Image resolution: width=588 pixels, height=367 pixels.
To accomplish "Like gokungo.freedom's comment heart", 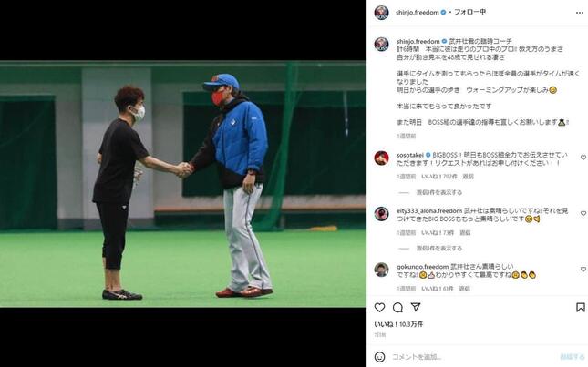I will 583,270.
